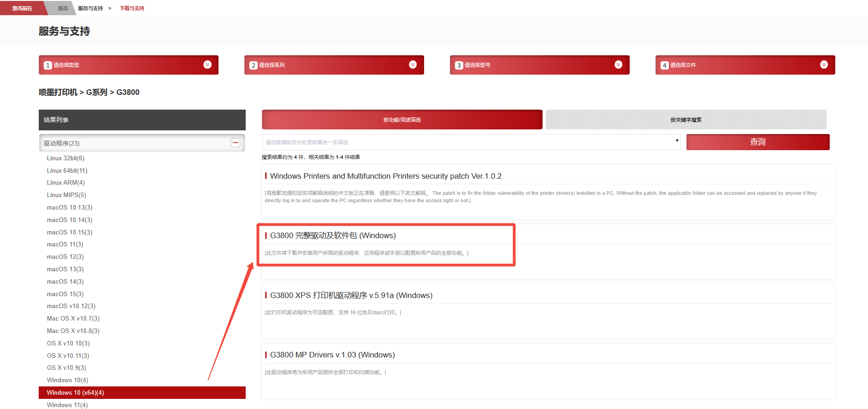Screen dimensions: 868x409
Task: Open Windows security patch Ver.1.0.2 result
Action: tap(386, 176)
